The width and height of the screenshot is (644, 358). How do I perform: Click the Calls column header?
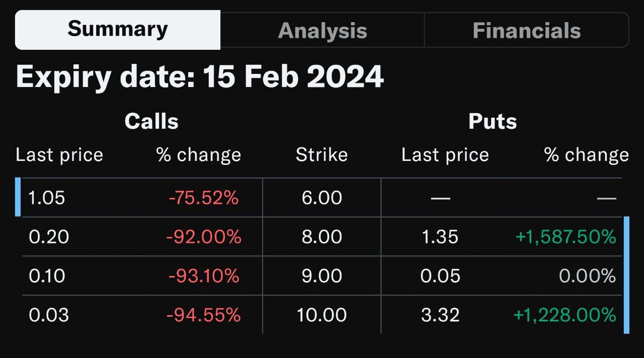pos(151,121)
